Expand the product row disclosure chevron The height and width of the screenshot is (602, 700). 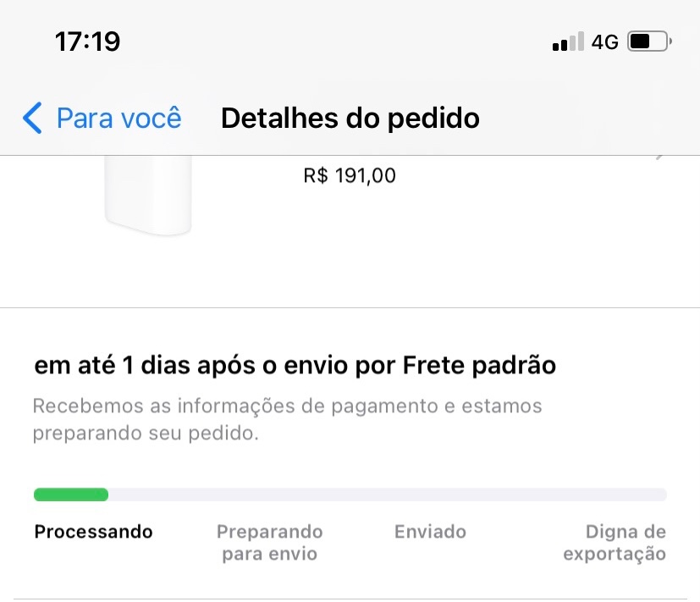[x=661, y=157]
